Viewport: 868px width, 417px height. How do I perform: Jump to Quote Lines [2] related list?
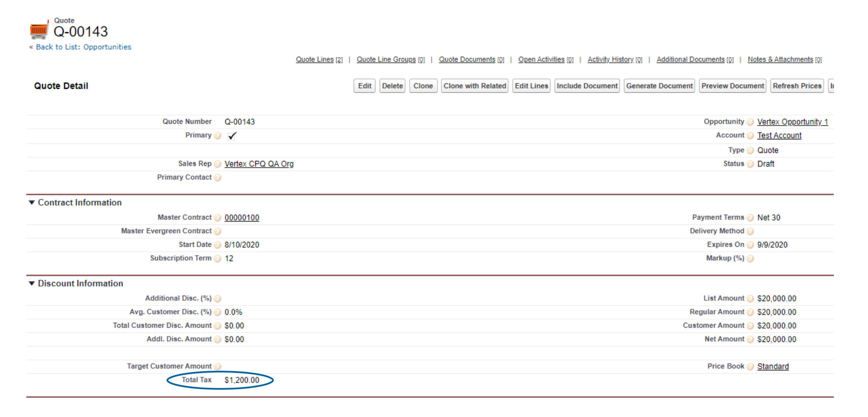(319, 60)
